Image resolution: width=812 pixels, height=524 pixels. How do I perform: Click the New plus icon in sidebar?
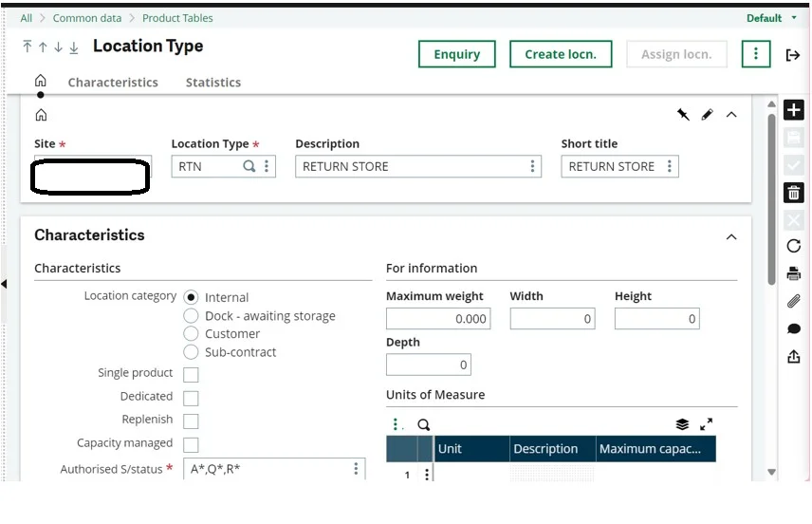coord(793,110)
